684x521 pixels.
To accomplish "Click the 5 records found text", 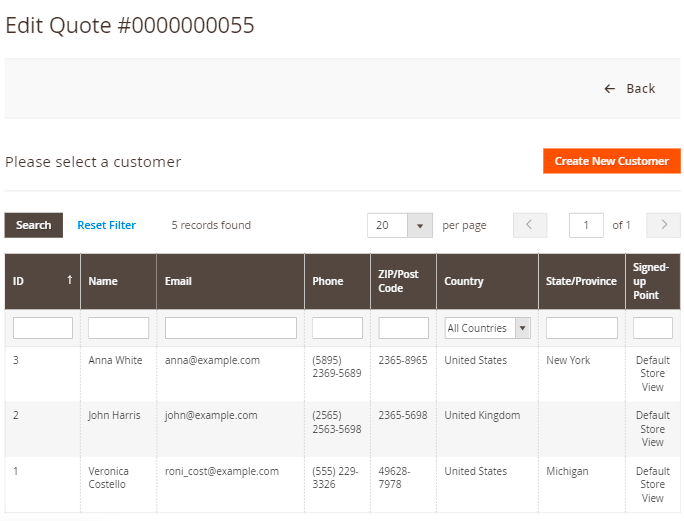I will click(211, 225).
